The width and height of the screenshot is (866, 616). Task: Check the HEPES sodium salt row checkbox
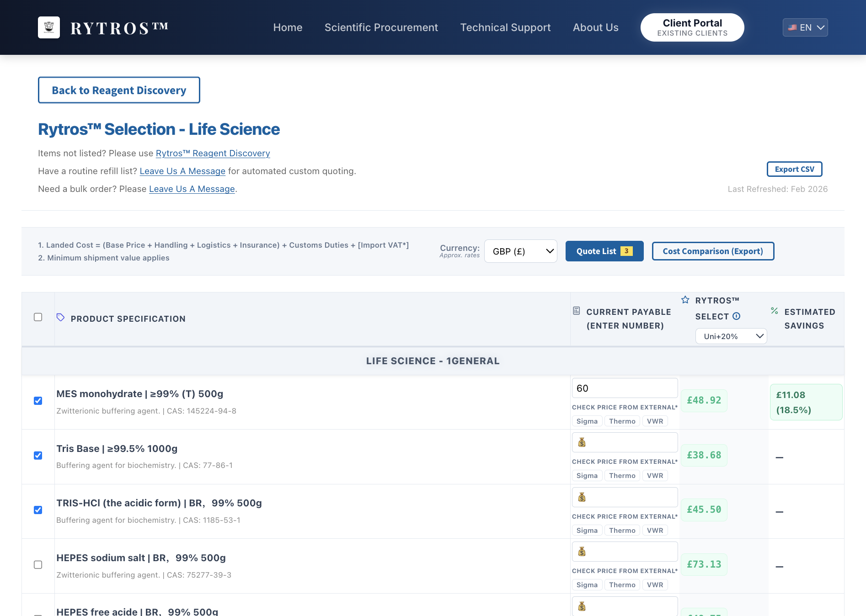[38, 565]
